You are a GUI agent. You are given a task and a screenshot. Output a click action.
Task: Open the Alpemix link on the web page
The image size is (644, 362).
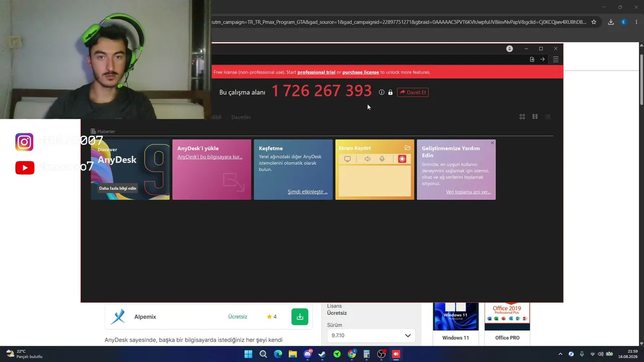point(145,317)
